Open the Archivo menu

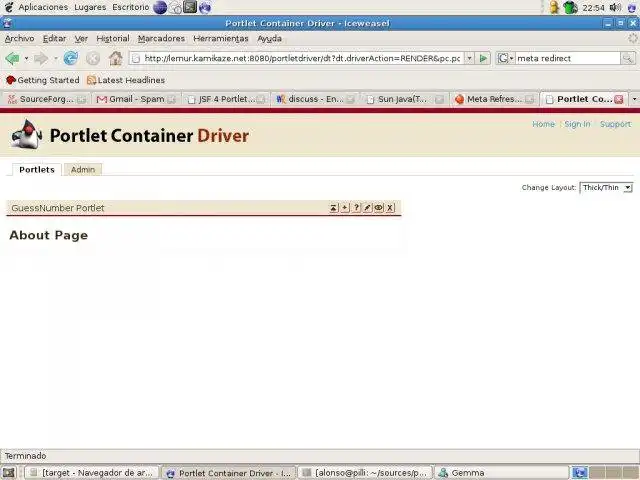pyautogui.click(x=20, y=38)
